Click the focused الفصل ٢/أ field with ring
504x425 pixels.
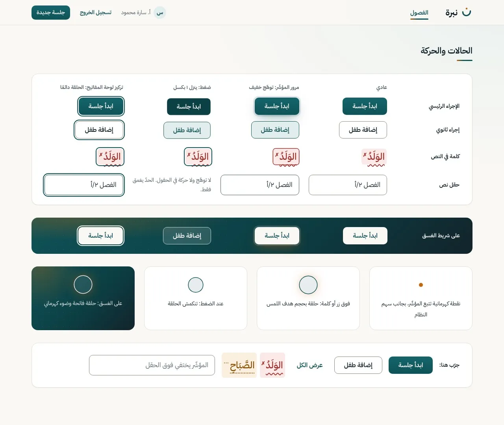click(84, 185)
